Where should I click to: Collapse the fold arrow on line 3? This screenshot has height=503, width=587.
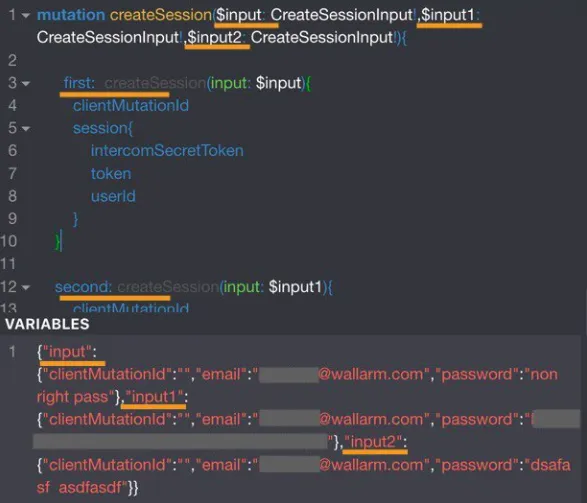click(x=26, y=83)
